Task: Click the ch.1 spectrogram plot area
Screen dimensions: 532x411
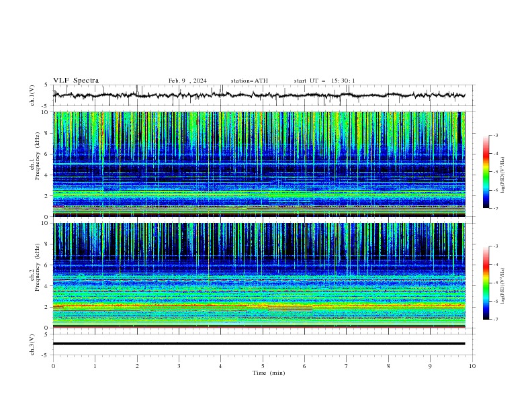Action: [x=259, y=164]
